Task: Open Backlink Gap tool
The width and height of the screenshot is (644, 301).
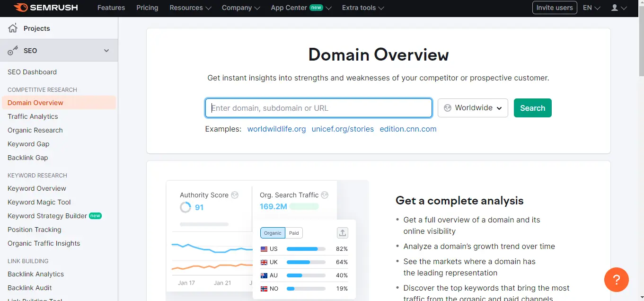Action: [x=28, y=158]
